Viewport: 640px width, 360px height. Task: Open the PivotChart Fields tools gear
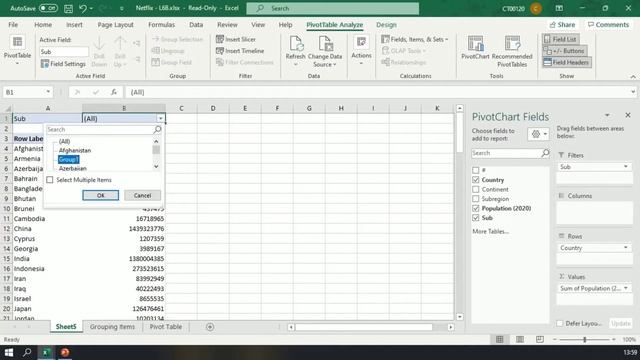[538, 134]
